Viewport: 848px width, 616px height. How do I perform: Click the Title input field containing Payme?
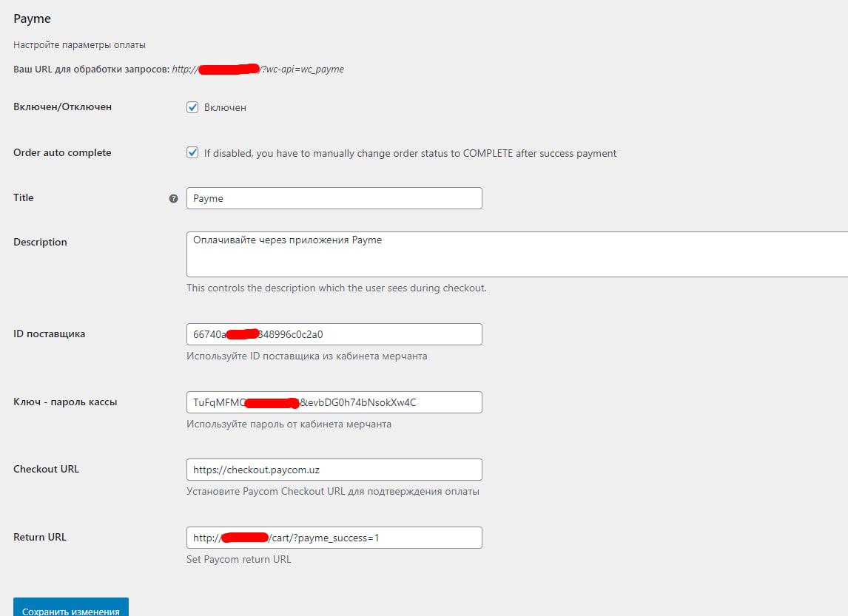(334, 198)
